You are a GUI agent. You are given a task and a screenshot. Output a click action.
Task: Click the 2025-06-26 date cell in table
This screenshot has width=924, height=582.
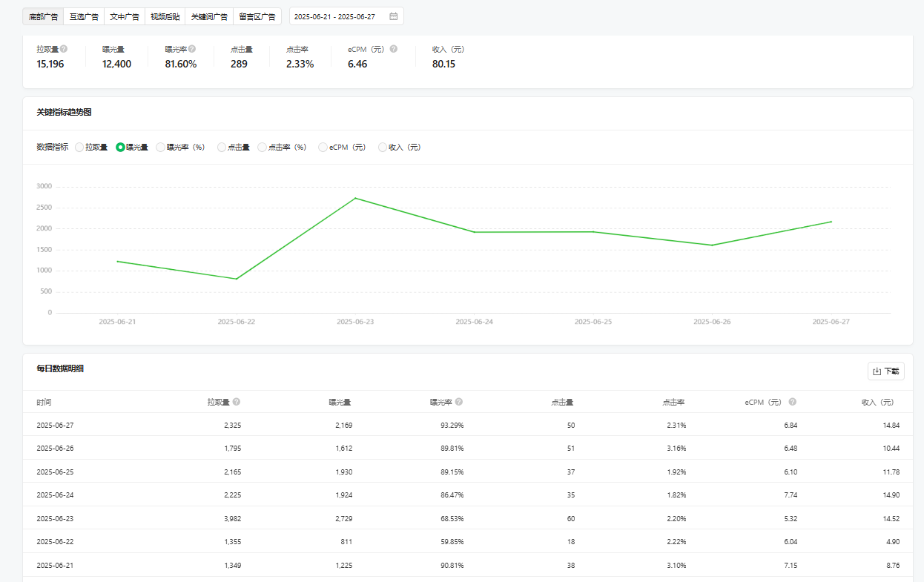[x=55, y=449]
